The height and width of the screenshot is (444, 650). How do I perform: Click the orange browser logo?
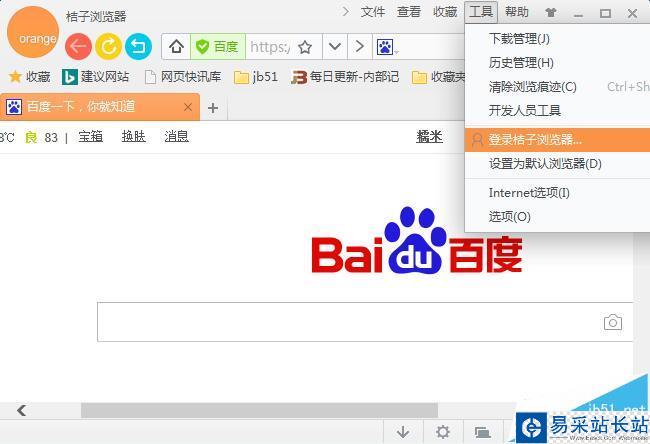click(33, 32)
